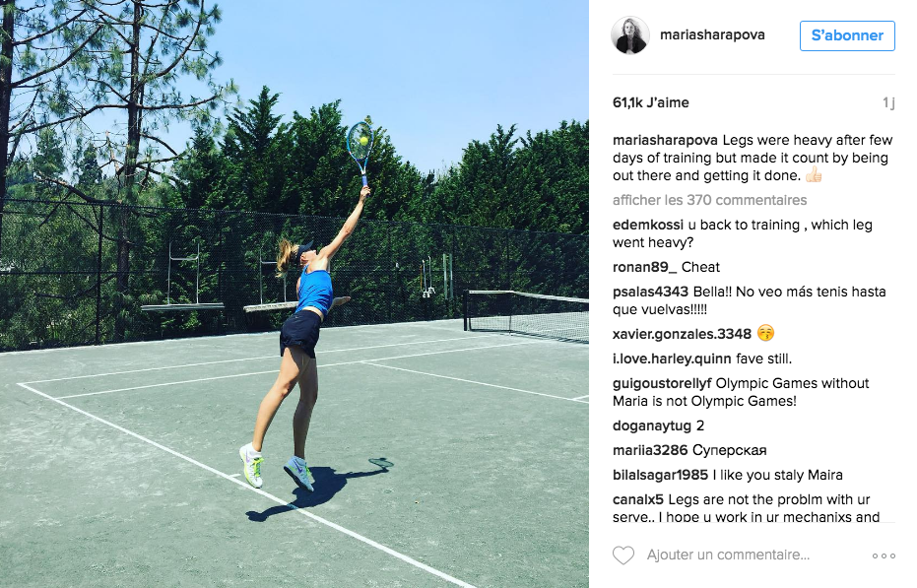Open the 1j post timestamp

(x=888, y=103)
